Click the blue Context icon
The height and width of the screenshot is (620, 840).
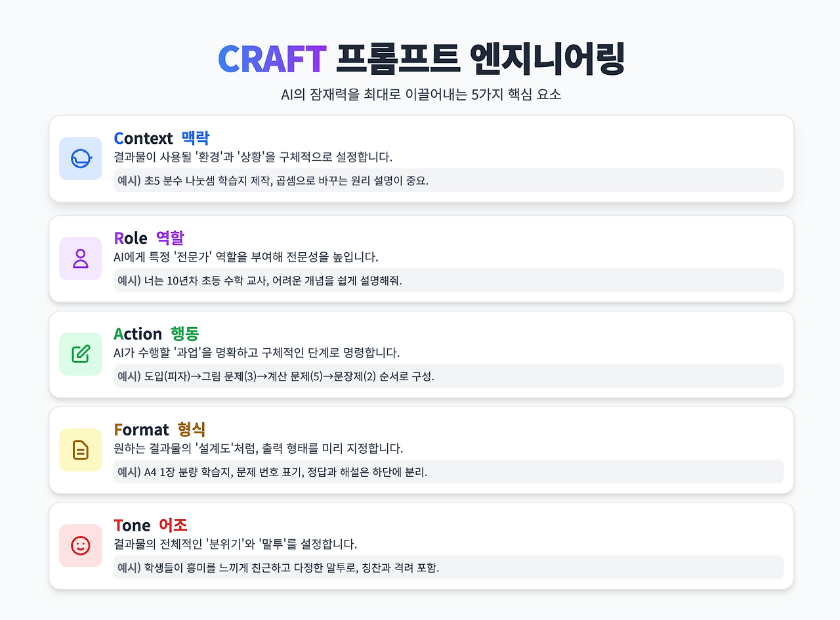pos(81,158)
